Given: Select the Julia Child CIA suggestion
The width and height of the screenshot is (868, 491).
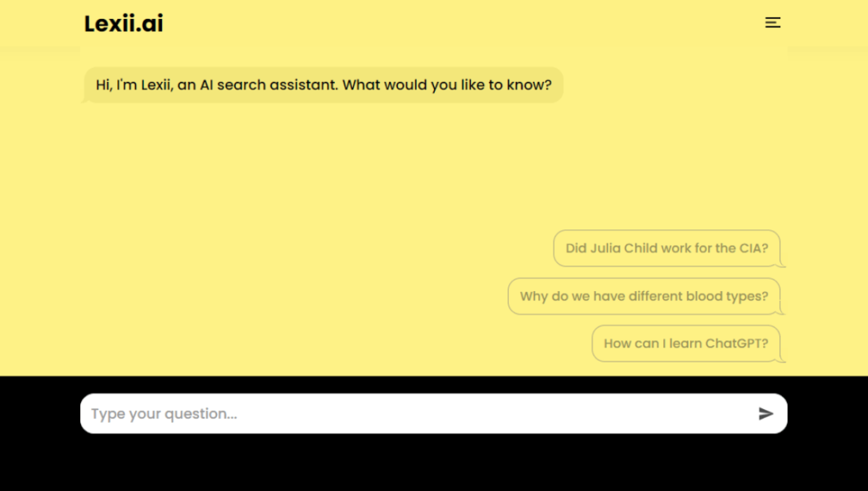Looking at the screenshot, I should tap(667, 248).
